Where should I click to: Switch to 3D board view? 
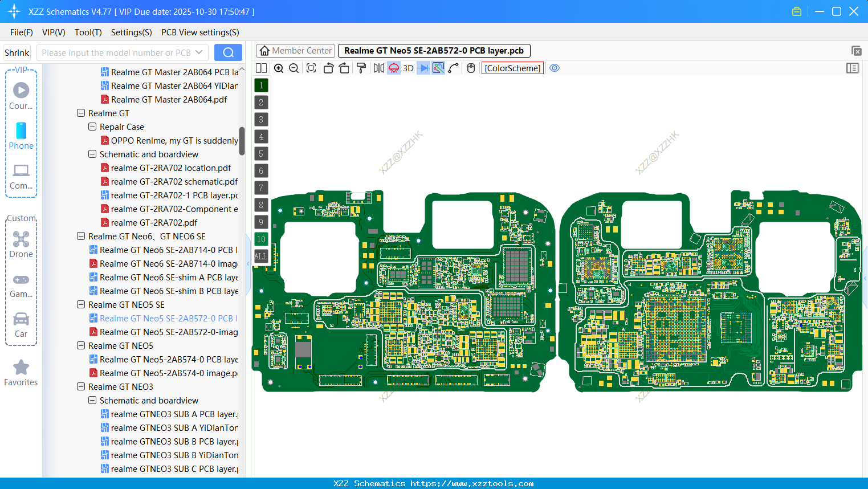(408, 68)
